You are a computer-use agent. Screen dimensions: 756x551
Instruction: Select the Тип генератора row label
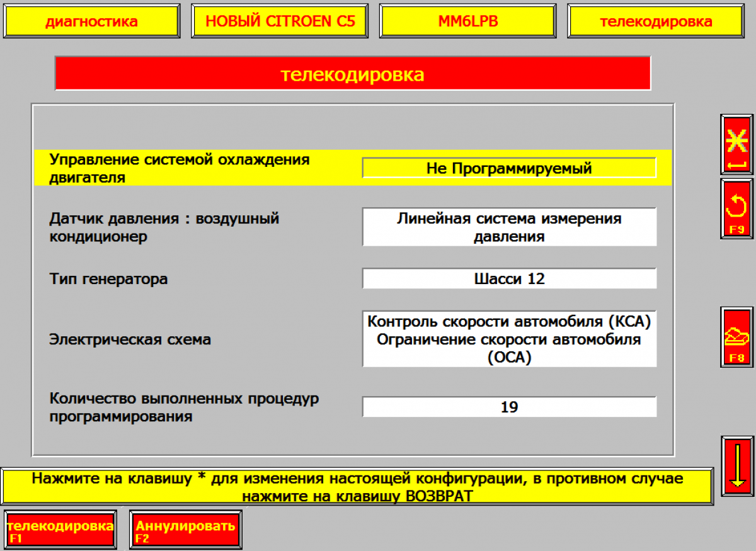109,278
